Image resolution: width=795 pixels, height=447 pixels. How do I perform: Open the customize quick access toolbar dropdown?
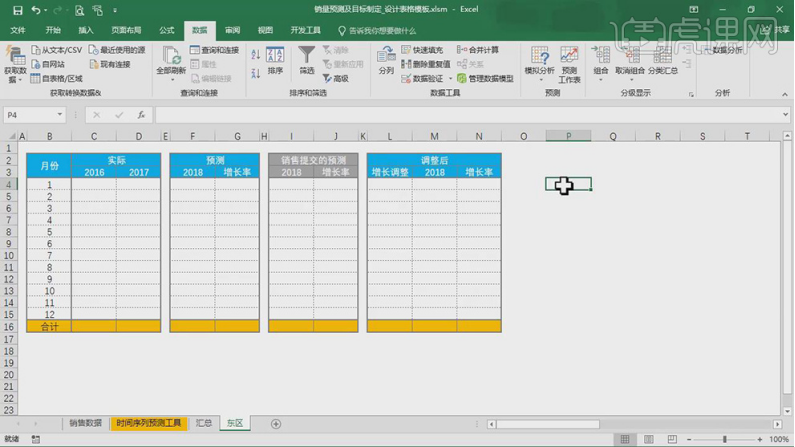pyautogui.click(x=115, y=10)
